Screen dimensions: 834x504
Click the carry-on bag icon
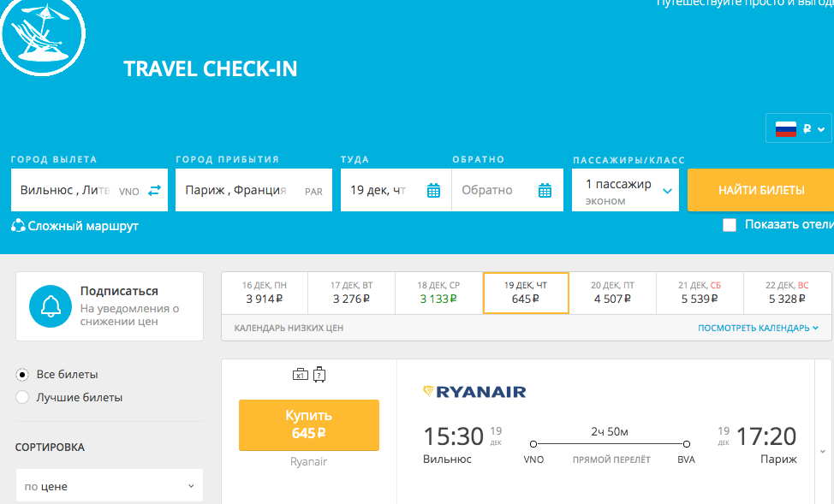301,375
